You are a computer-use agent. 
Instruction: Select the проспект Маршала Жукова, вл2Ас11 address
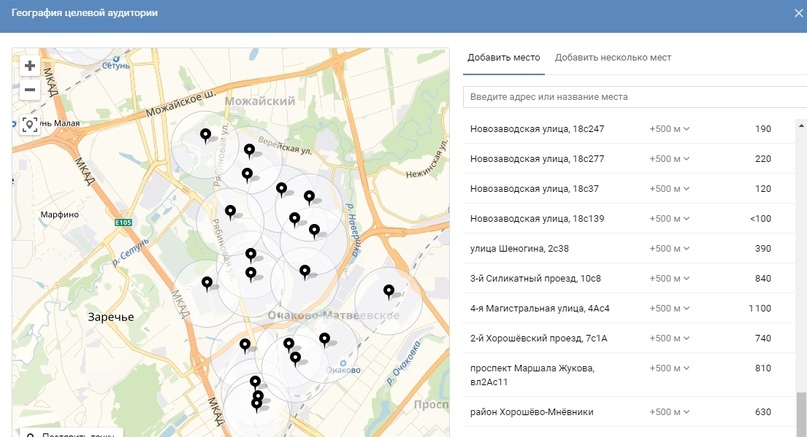click(x=532, y=375)
